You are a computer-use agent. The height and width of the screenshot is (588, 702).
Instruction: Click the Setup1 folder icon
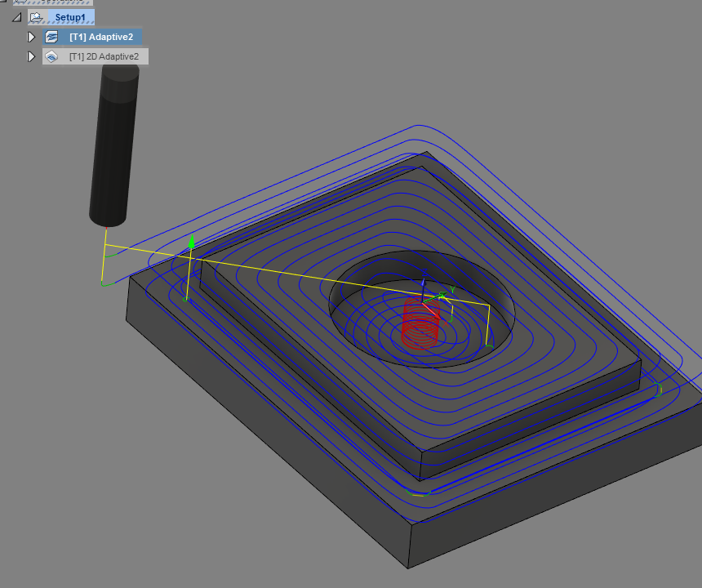[x=36, y=17]
